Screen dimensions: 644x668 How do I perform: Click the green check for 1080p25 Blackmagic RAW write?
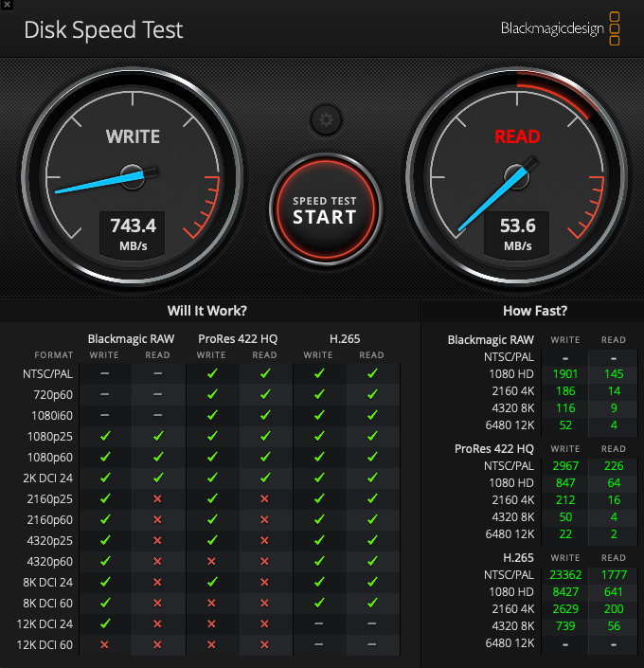pos(105,436)
